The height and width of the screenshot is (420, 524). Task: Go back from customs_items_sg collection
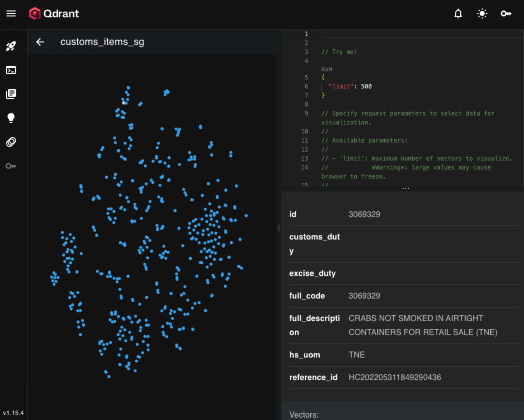pos(40,42)
